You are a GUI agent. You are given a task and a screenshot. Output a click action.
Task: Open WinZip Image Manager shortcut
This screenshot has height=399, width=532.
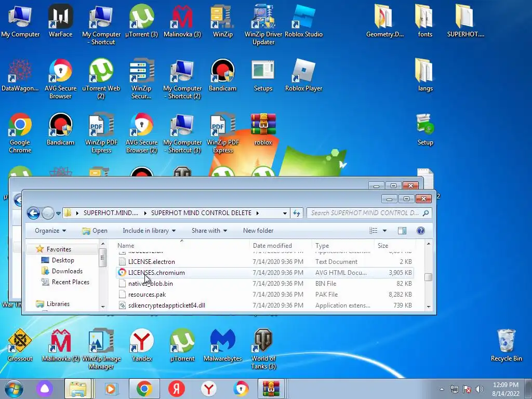click(x=101, y=349)
